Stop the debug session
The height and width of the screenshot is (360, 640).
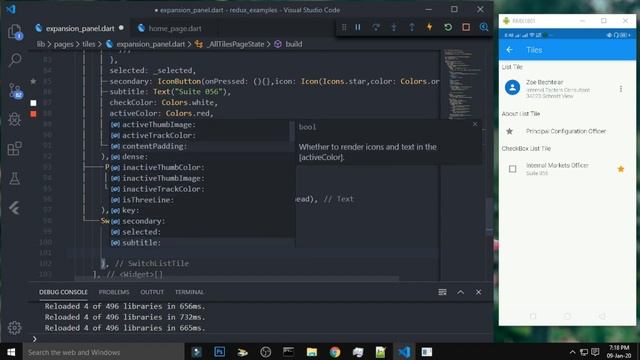[x=466, y=27]
